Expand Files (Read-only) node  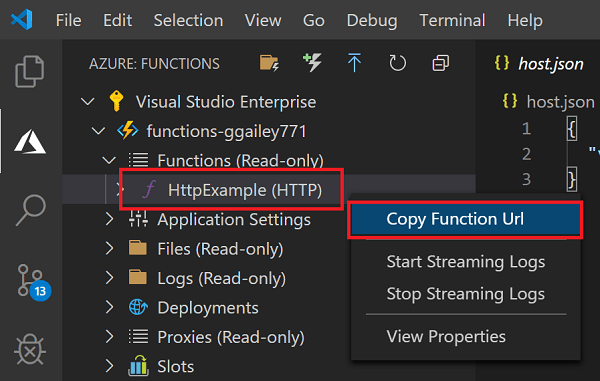pyautogui.click(x=109, y=249)
